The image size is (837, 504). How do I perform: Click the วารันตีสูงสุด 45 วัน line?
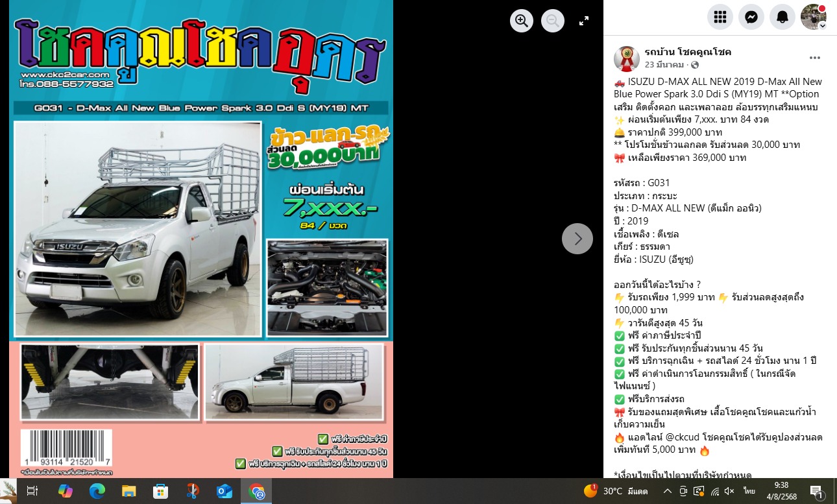(x=665, y=322)
